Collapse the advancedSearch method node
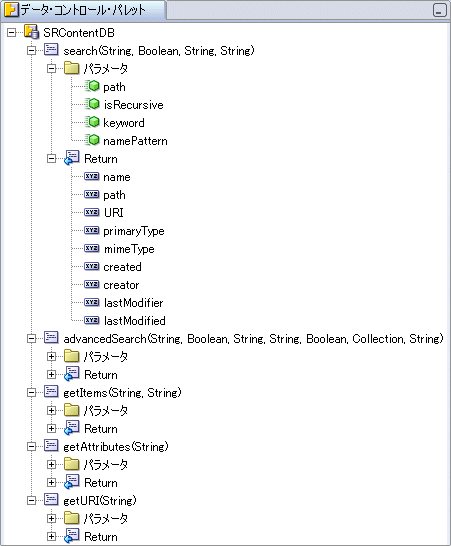The image size is (451, 546). (31, 338)
